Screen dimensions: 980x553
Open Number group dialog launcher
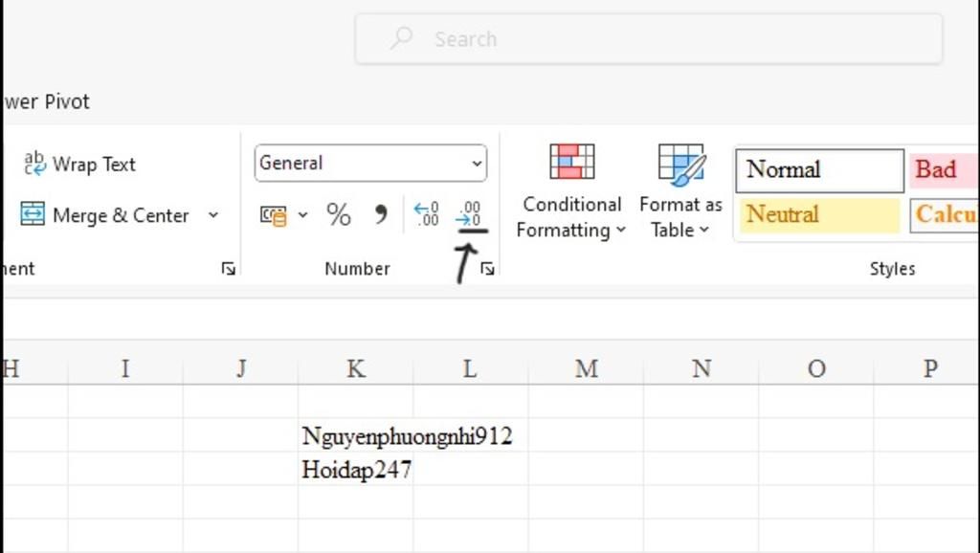[488, 270]
